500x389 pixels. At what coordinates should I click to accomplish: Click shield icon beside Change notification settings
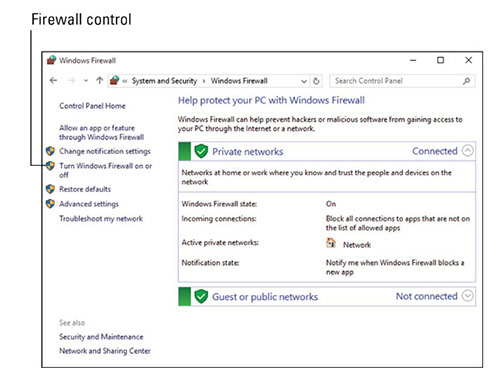[x=50, y=151]
